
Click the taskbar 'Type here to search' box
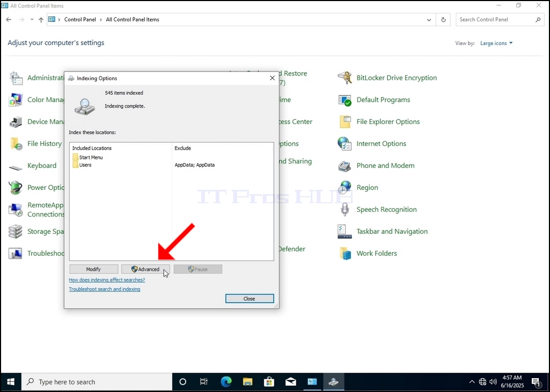[x=97, y=382]
